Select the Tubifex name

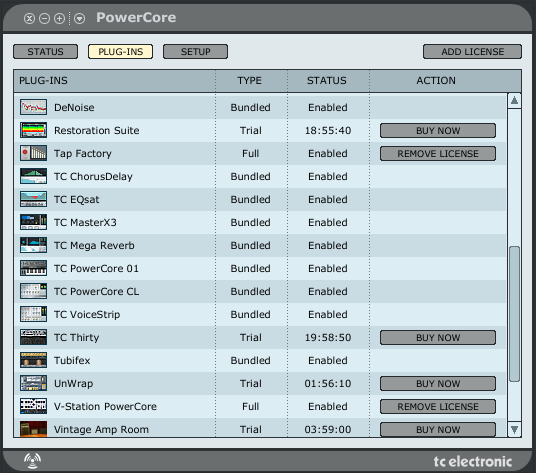(72, 360)
